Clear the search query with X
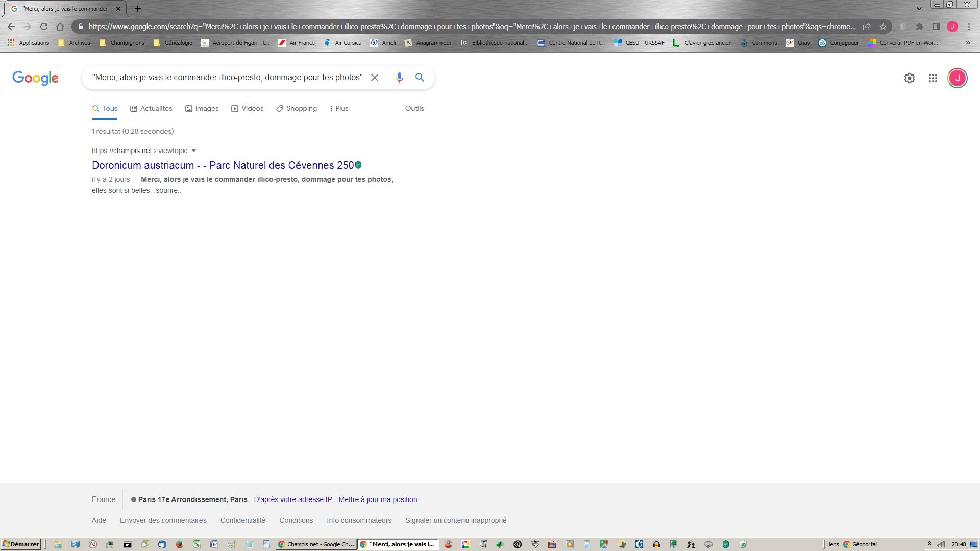This screenshot has height=551, width=980. point(375,78)
